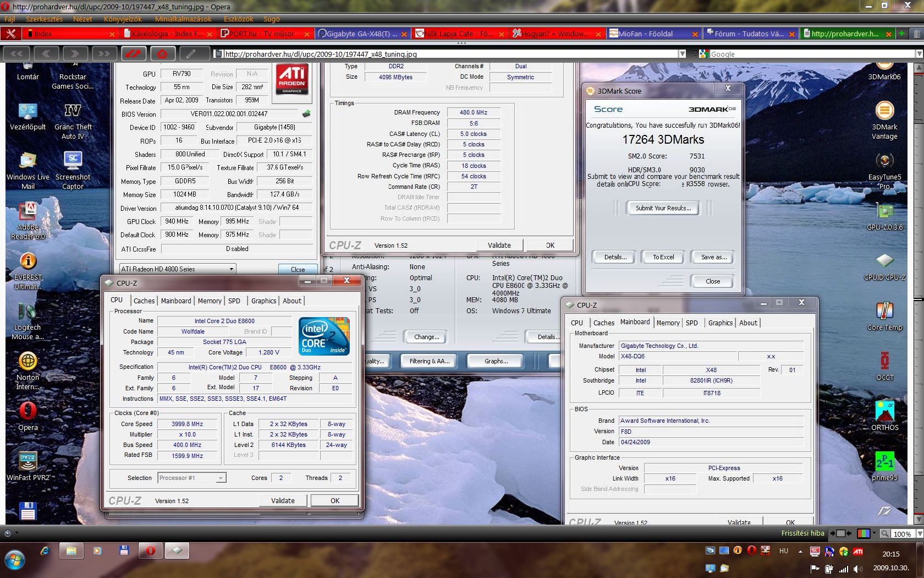Image resolution: width=924 pixels, height=578 pixels.
Task: Go to the Opera home page
Action: pyautogui.click(x=162, y=53)
